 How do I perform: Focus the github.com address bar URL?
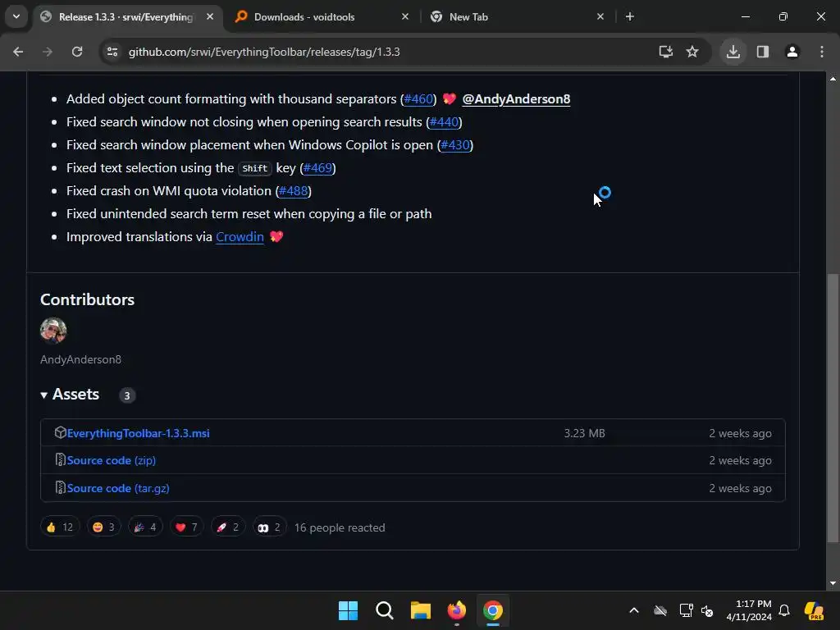click(x=264, y=52)
